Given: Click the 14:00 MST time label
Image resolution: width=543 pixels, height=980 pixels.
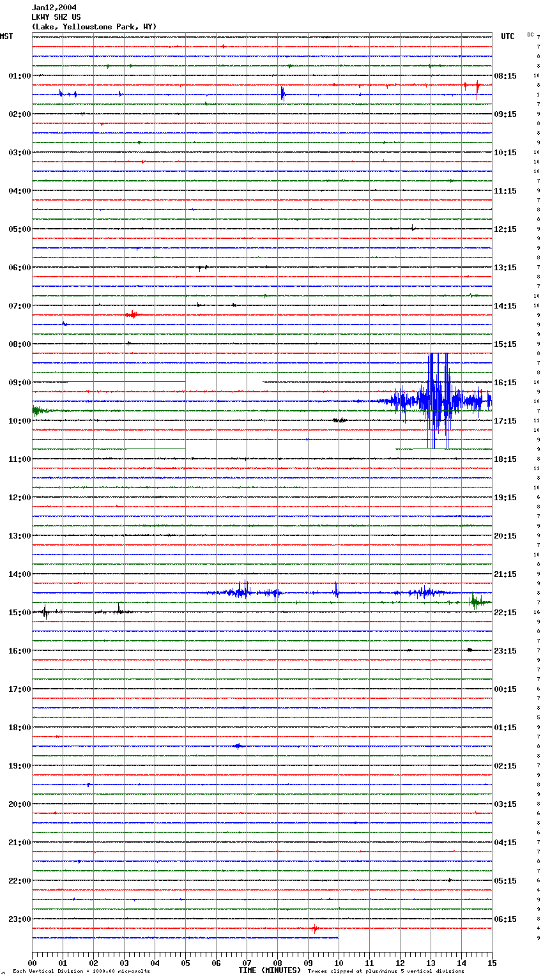Looking at the screenshot, I should [x=20, y=574].
